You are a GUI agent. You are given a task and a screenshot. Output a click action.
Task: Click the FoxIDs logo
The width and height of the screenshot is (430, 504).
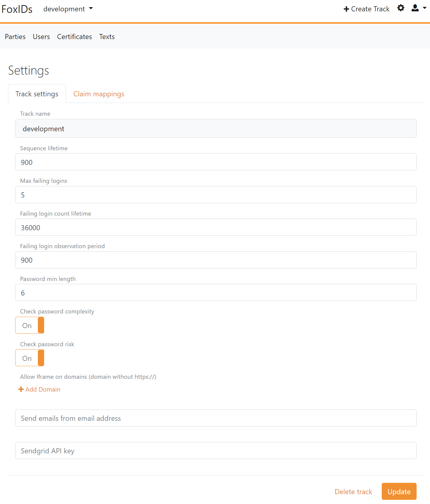click(17, 9)
